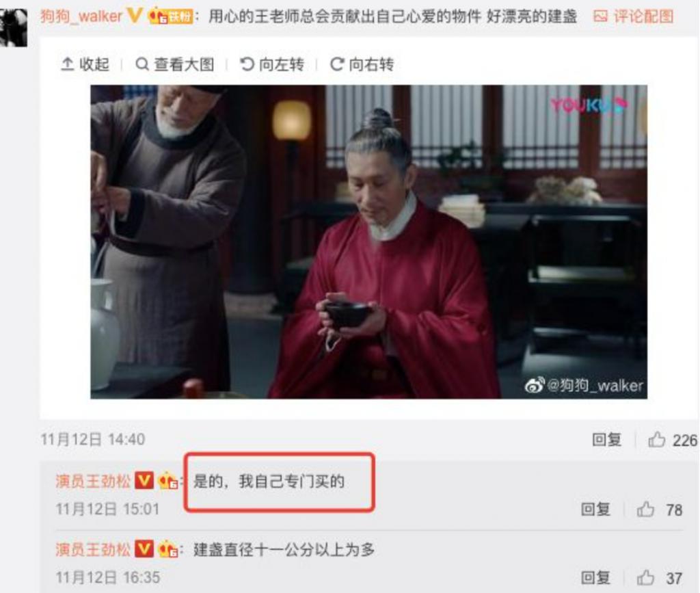The height and width of the screenshot is (593, 700).
Task: Click the 11月12日 14:40 timestamp
Action: (93, 439)
